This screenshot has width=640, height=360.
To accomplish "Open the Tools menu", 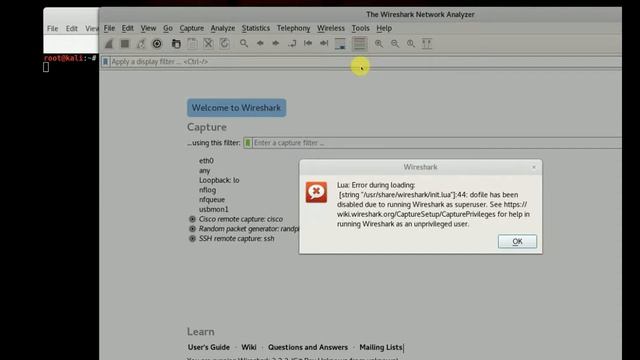I will [x=360, y=28].
